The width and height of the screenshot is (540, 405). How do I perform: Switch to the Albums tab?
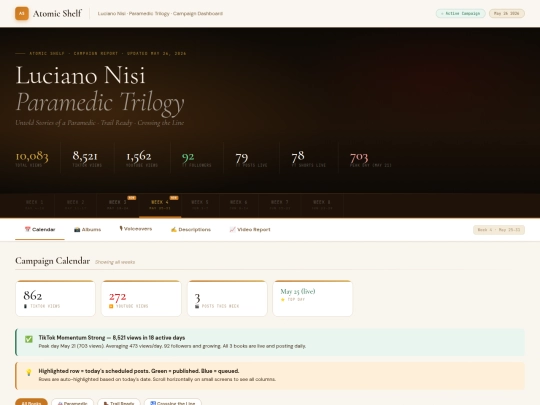(87, 229)
